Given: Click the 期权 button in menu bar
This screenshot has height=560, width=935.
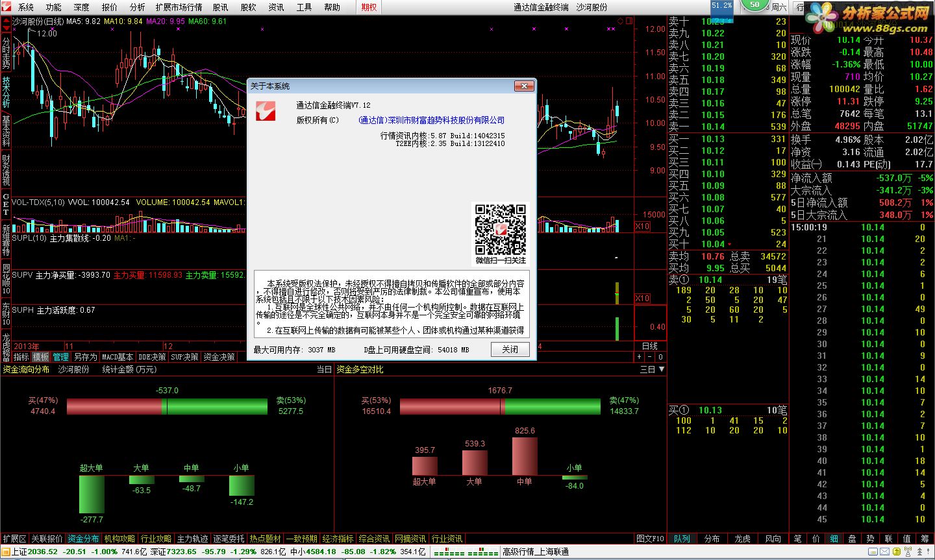Looking at the screenshot, I should tap(369, 7).
